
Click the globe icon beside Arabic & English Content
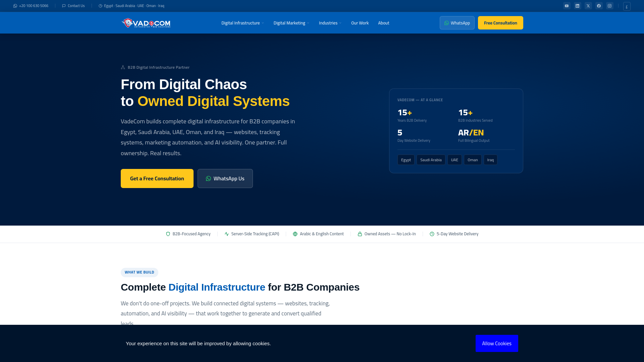[x=295, y=234]
